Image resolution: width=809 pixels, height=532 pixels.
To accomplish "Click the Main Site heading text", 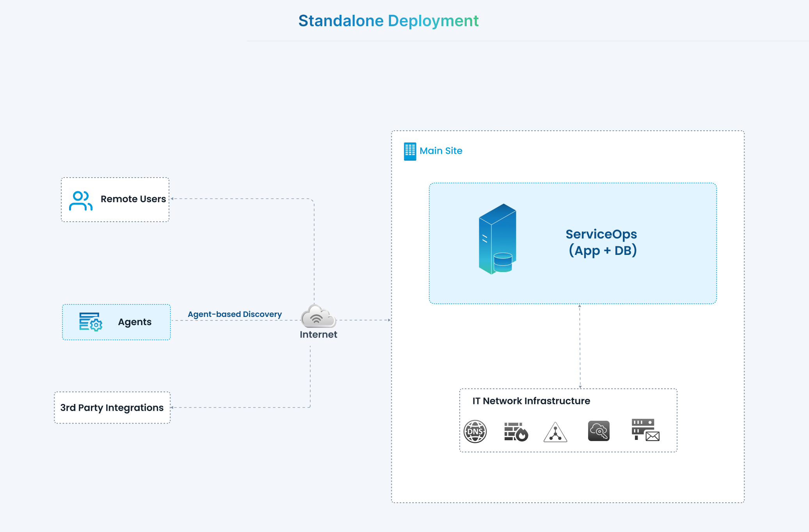I will pyautogui.click(x=441, y=151).
